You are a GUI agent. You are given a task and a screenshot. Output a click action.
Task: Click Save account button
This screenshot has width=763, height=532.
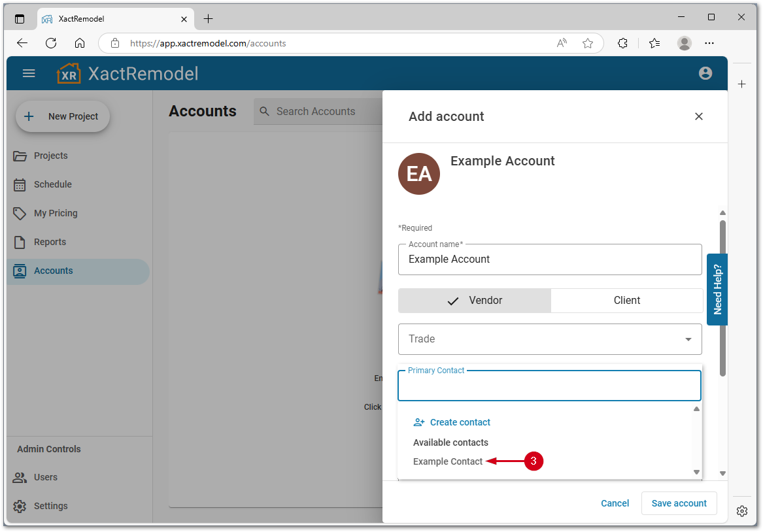pyautogui.click(x=679, y=503)
